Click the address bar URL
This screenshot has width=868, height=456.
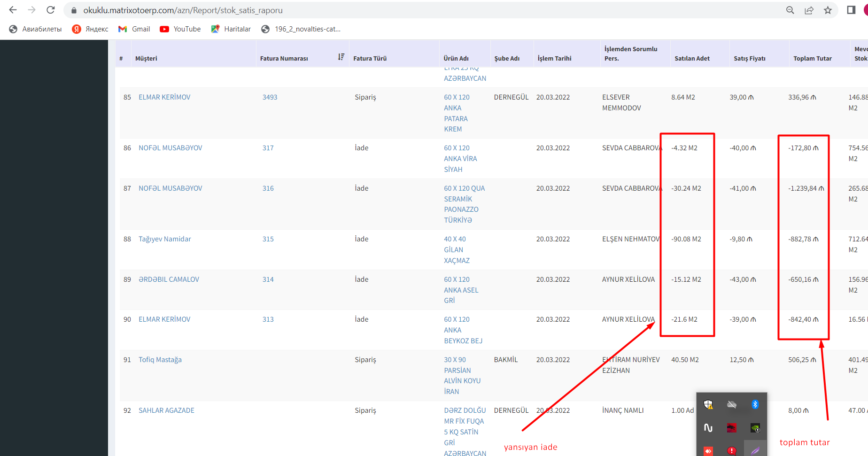tap(183, 10)
